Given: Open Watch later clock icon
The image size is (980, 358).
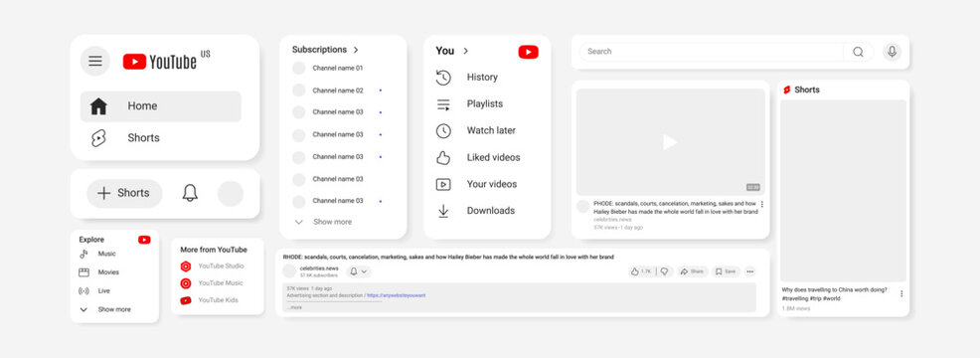Looking at the screenshot, I should (443, 131).
